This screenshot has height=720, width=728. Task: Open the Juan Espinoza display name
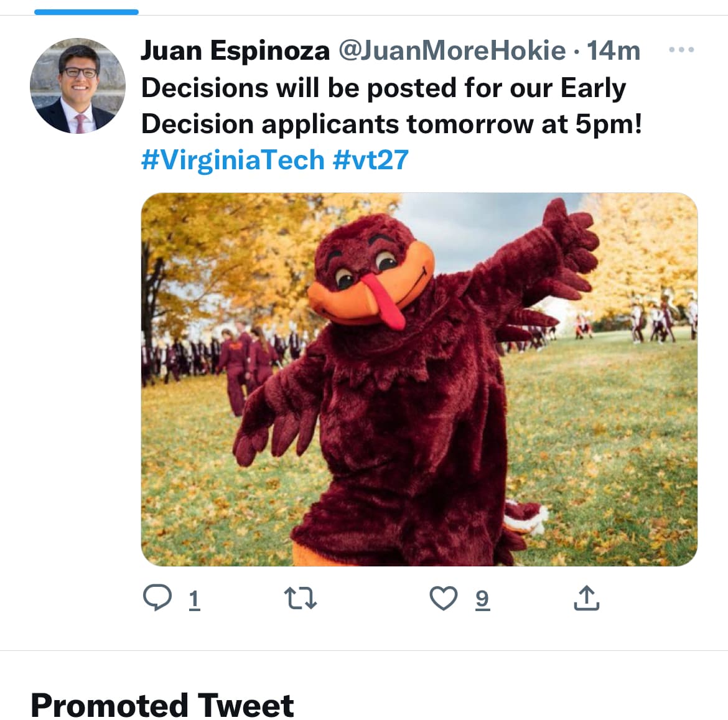(x=235, y=50)
